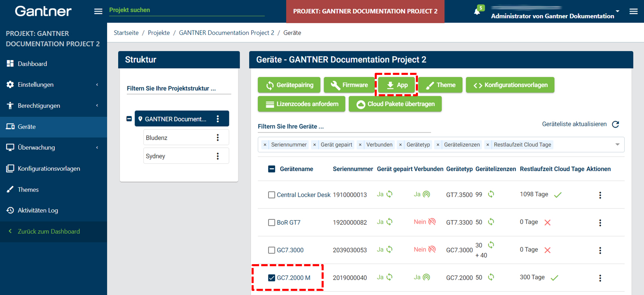Toggle the left sidebar hamburger menu
Image resolution: width=644 pixels, height=295 pixels.
coord(98,11)
